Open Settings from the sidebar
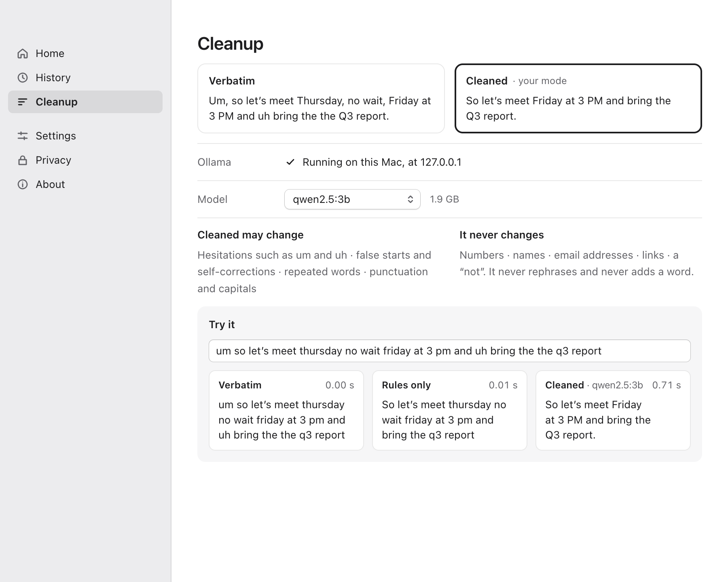Image resolution: width=728 pixels, height=582 pixels. tap(85, 136)
